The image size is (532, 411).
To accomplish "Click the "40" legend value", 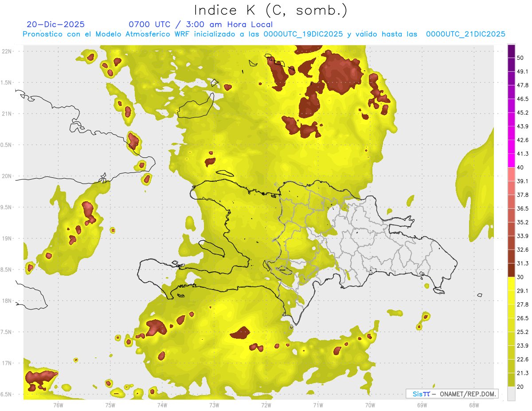I will point(521,168).
